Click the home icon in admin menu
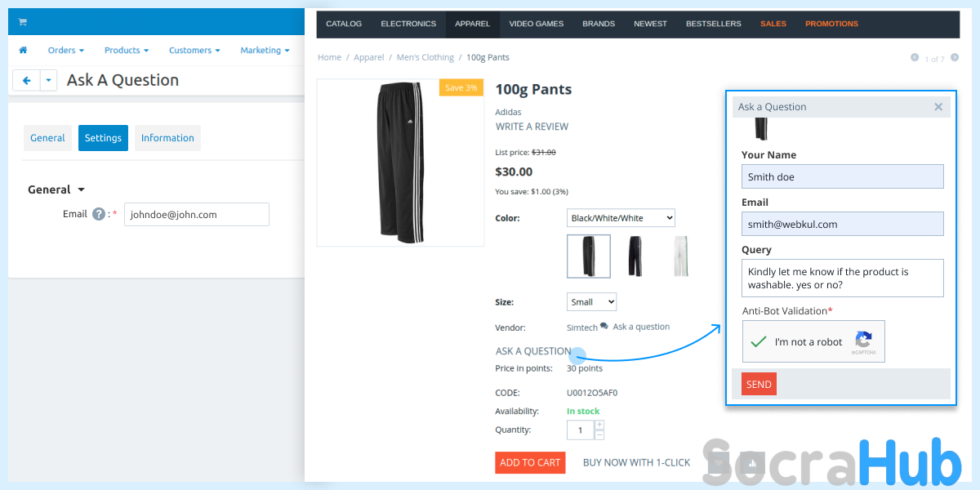 tap(23, 51)
